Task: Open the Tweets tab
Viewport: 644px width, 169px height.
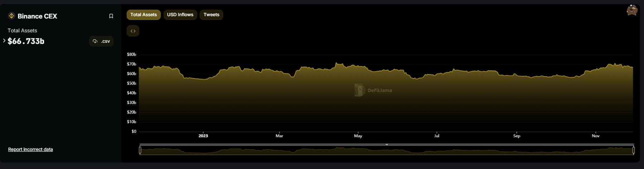Action: click(x=211, y=15)
